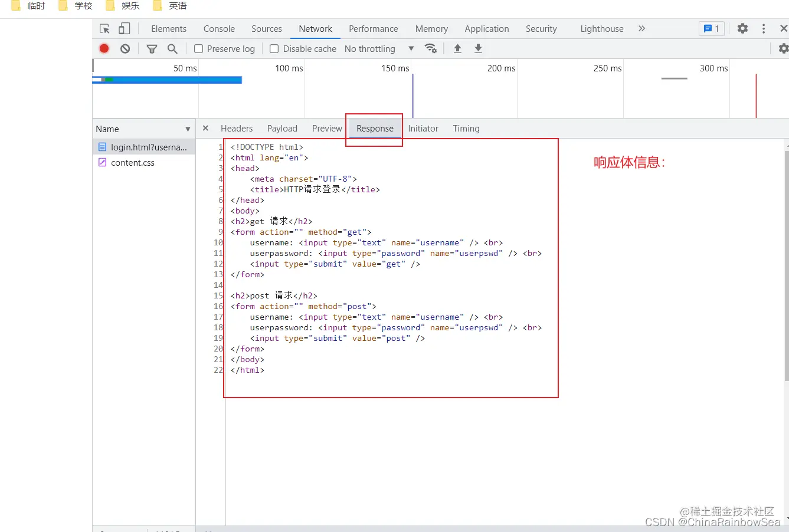This screenshot has width=789, height=532.
Task: Click the 临时 bookmark folder
Action: point(28,6)
